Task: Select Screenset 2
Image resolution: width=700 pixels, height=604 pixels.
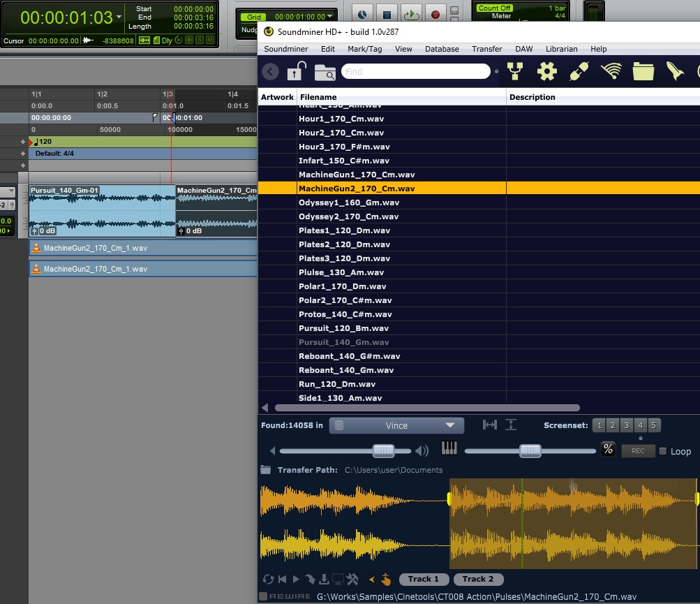Action: tap(613, 425)
